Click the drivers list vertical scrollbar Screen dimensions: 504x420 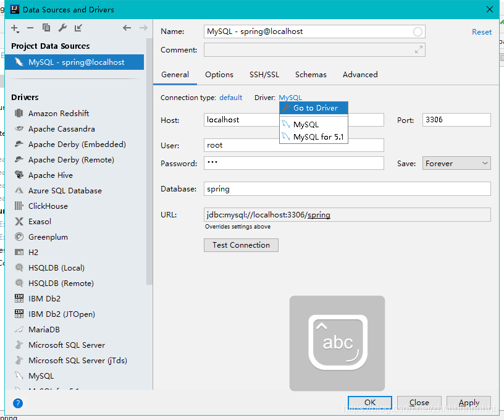pos(149,161)
